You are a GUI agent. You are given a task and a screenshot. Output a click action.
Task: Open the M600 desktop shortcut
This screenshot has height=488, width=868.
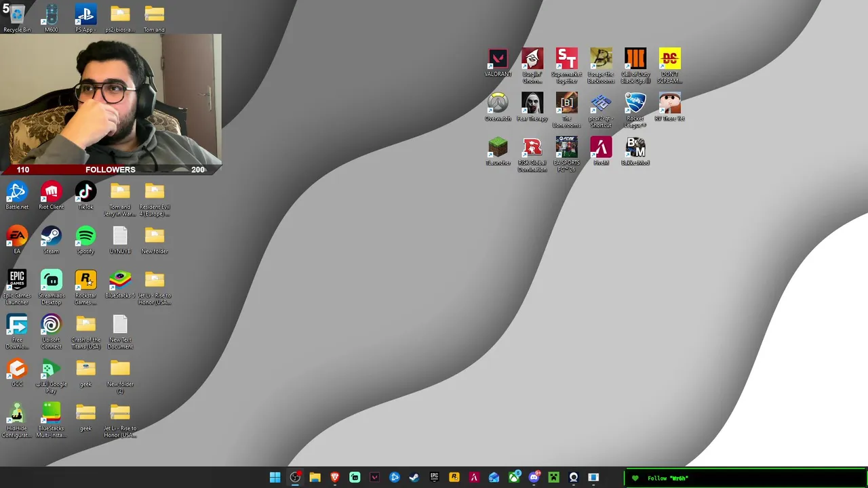tap(52, 18)
